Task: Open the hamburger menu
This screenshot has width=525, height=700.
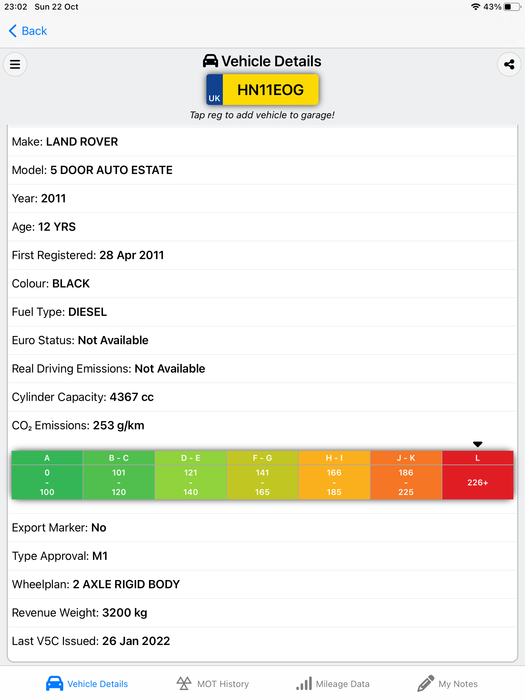Action: (x=15, y=64)
